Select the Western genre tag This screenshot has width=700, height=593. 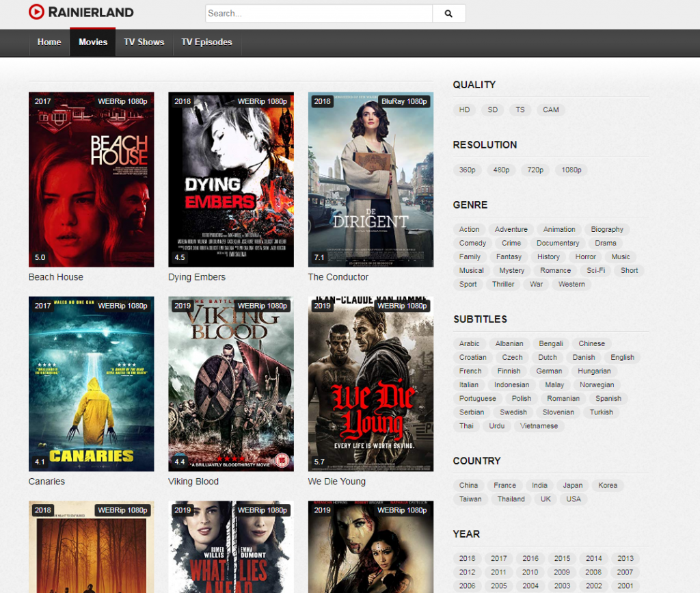571,285
